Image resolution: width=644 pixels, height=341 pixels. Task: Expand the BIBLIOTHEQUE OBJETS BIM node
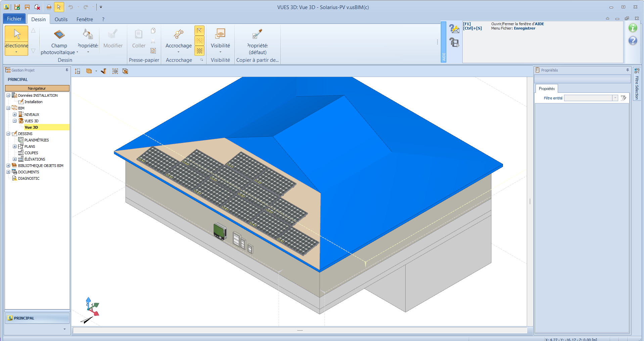[8, 166]
